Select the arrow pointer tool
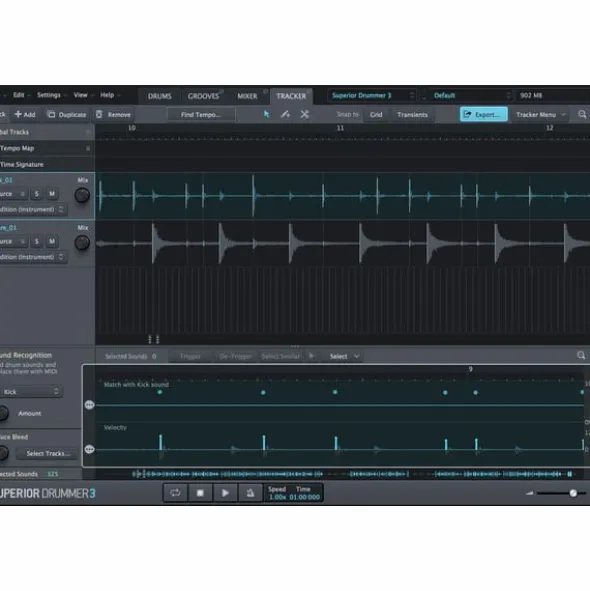Image resolution: width=590 pixels, height=591 pixels. pyautogui.click(x=267, y=114)
